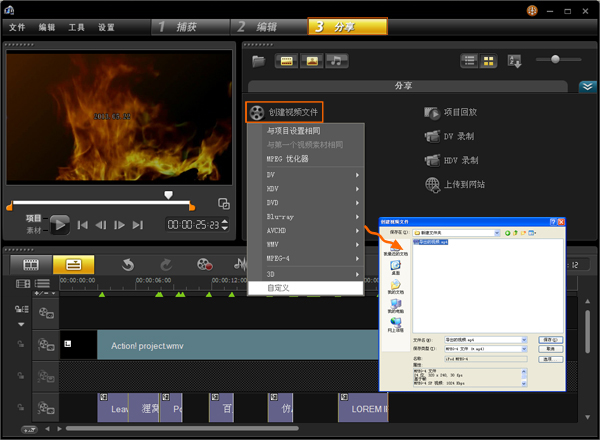Expand the DVD submenu
The height and width of the screenshot is (440, 600).
tap(306, 203)
